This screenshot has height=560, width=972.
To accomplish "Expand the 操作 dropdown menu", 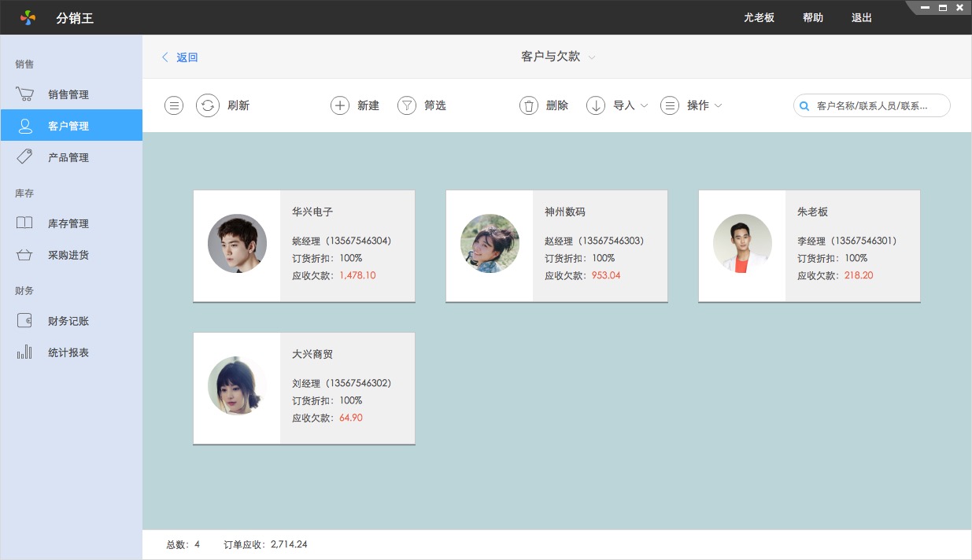I will coord(718,105).
